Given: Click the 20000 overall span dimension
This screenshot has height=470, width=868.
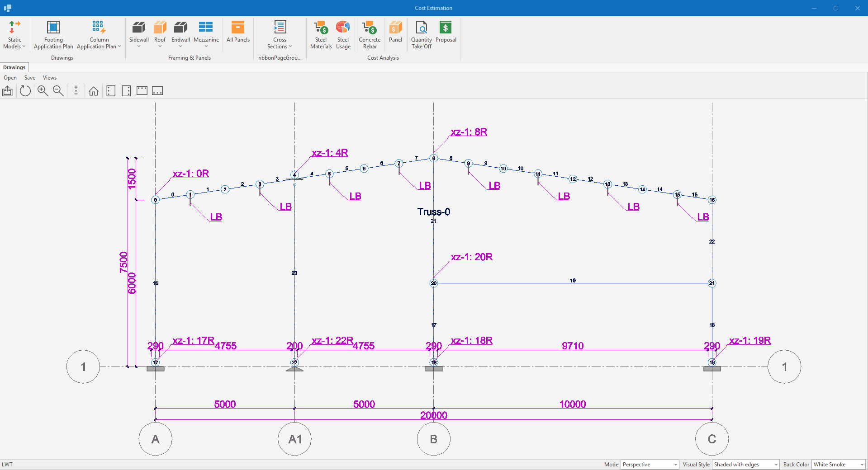Looking at the screenshot, I should (434, 415).
